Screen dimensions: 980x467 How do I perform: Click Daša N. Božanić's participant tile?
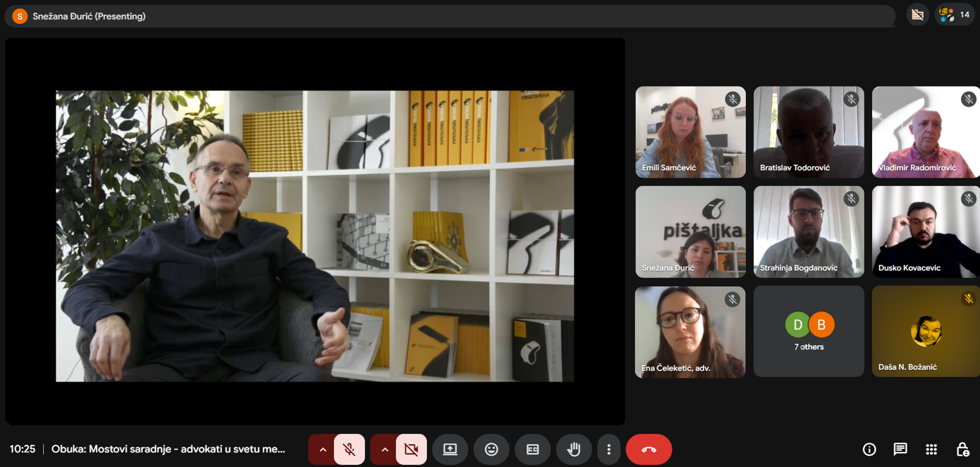tap(925, 331)
